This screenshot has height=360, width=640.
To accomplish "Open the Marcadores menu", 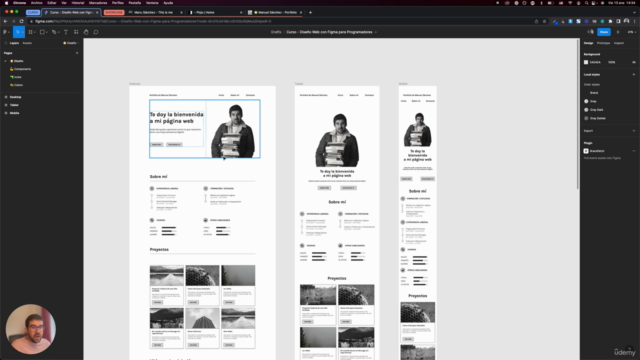I will (x=98, y=3).
